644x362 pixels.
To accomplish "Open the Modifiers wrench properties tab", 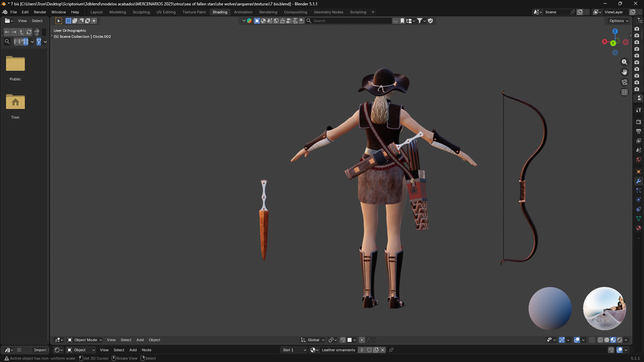I will click(638, 181).
